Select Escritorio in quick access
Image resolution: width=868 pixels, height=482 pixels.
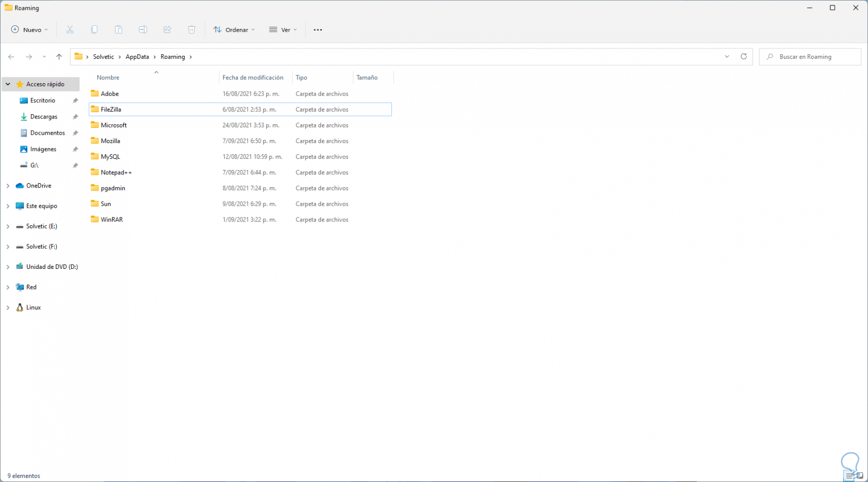click(43, 101)
